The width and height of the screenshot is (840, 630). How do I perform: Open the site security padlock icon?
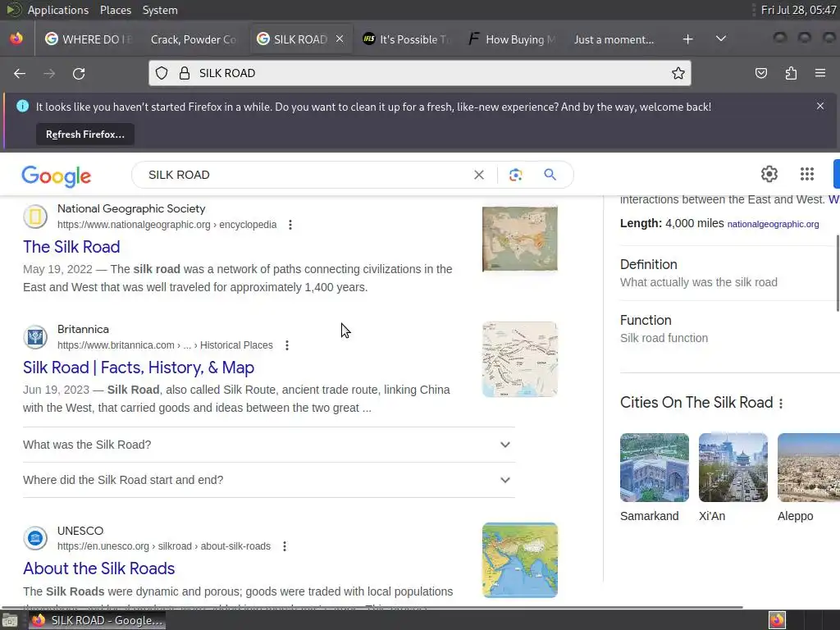click(x=185, y=73)
